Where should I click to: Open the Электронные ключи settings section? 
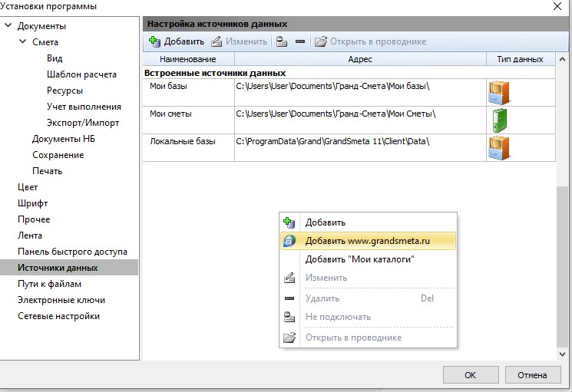[61, 300]
